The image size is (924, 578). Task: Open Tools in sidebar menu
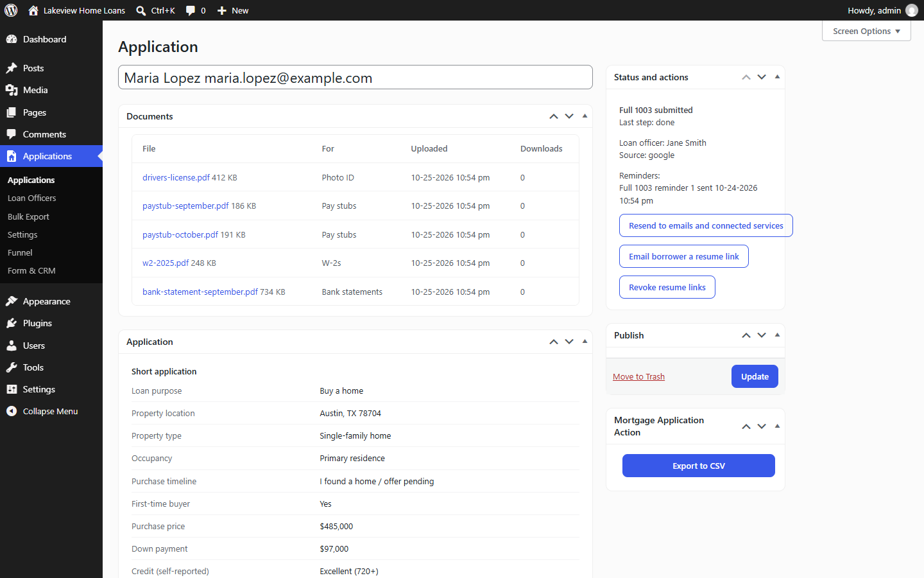[51, 367]
